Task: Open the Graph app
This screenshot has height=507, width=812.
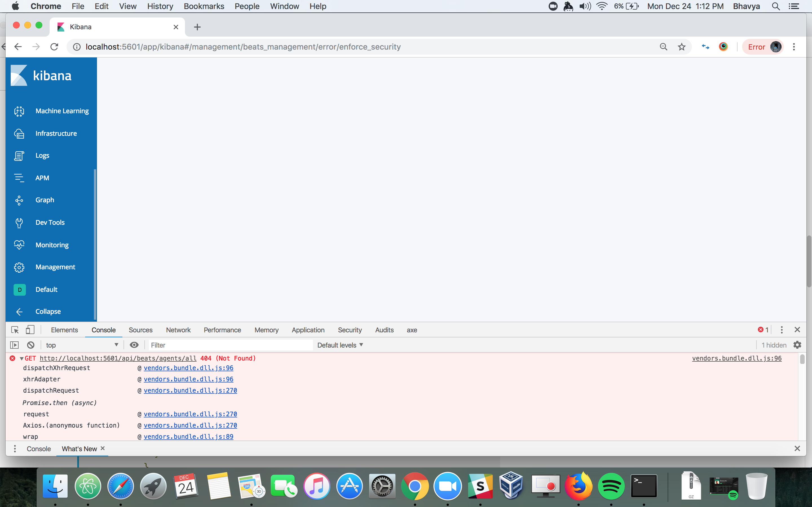Action: point(45,200)
